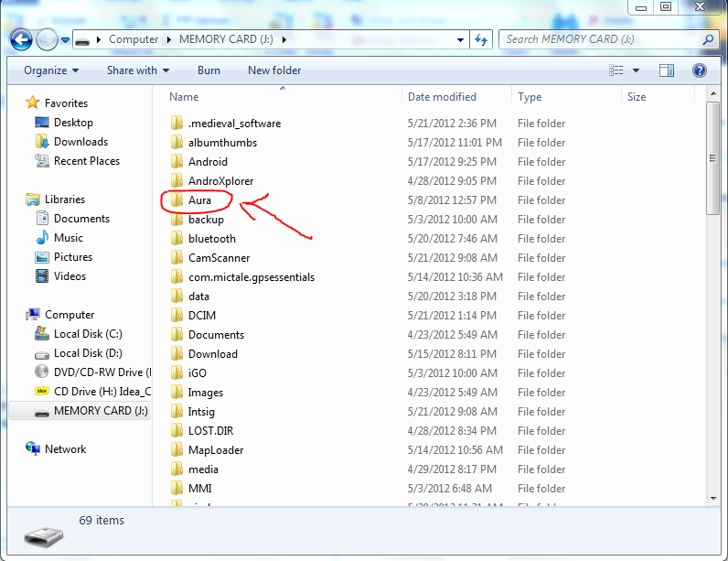This screenshot has height=561, width=728.
Task: Click the scrollbar down arrow
Action: coord(712,499)
